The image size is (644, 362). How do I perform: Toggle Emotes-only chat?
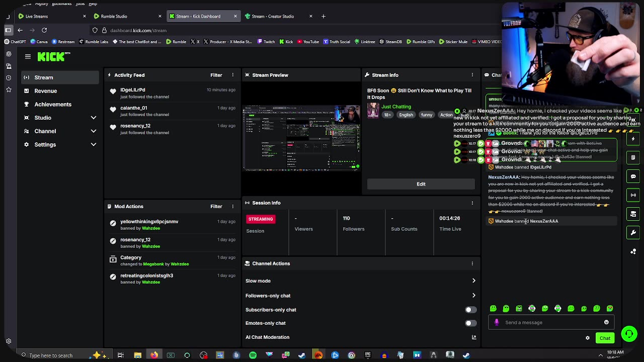click(x=470, y=323)
